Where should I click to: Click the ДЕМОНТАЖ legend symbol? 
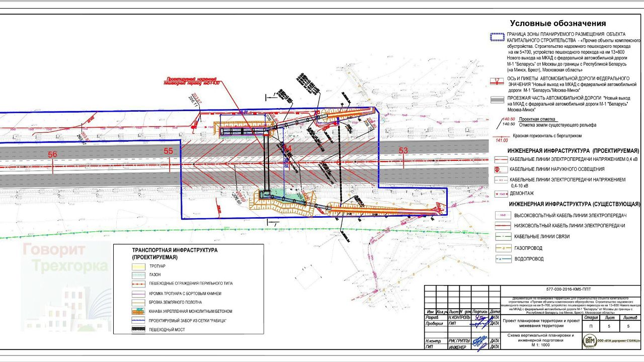501,193
